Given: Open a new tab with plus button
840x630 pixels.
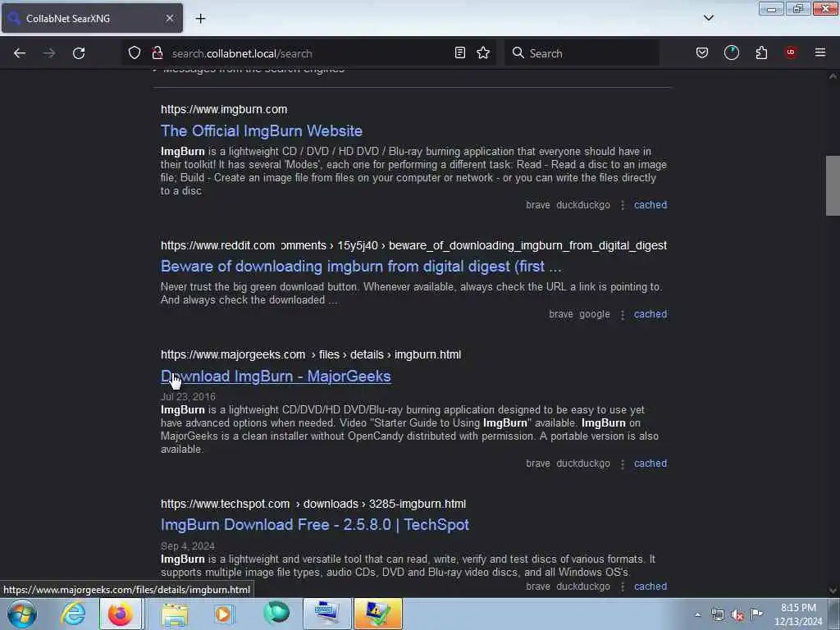Looking at the screenshot, I should tap(200, 18).
